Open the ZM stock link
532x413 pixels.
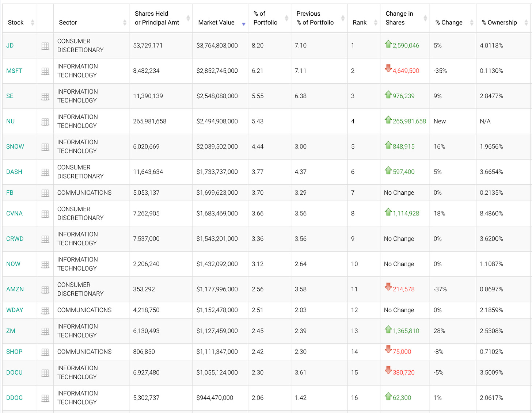[x=11, y=330]
